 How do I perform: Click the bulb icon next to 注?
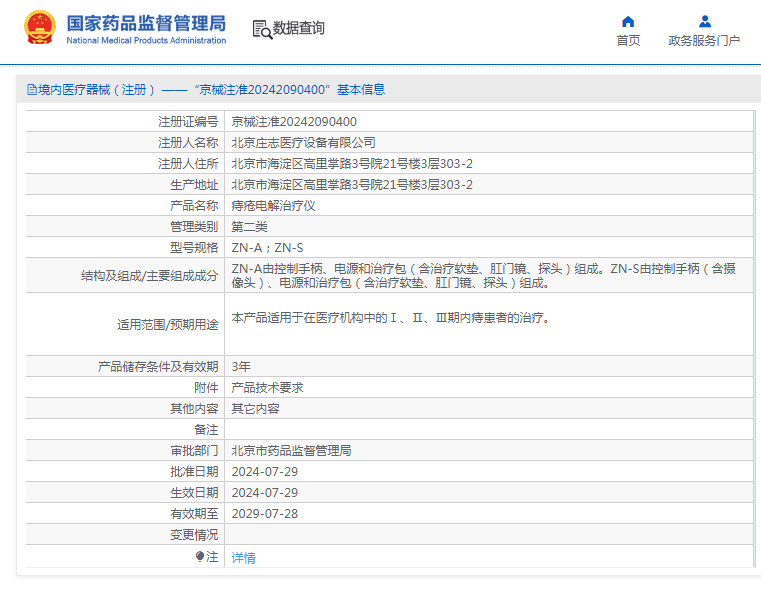pyautogui.click(x=199, y=556)
